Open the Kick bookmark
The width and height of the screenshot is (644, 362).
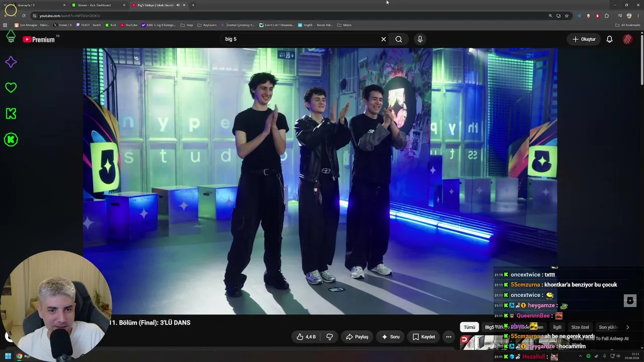tap(111, 25)
